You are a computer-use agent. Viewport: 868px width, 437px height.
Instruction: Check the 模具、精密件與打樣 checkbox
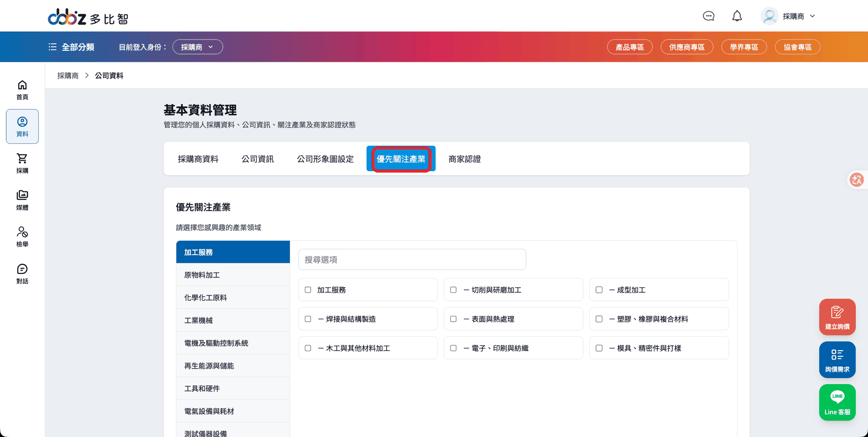click(599, 348)
